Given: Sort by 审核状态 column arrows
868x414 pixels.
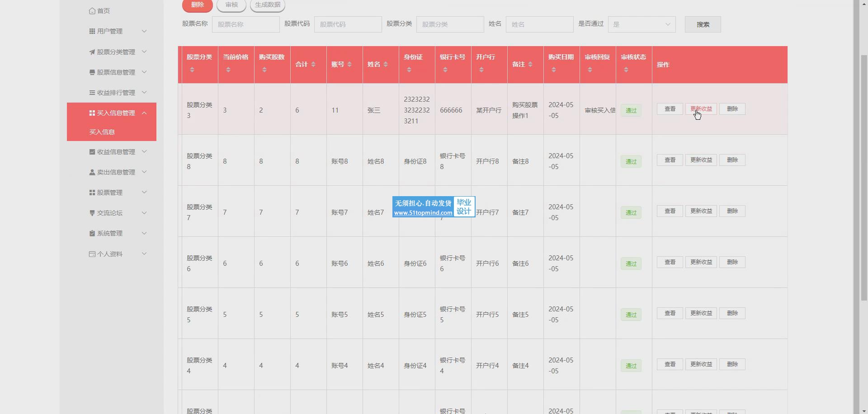Looking at the screenshot, I should tap(626, 70).
